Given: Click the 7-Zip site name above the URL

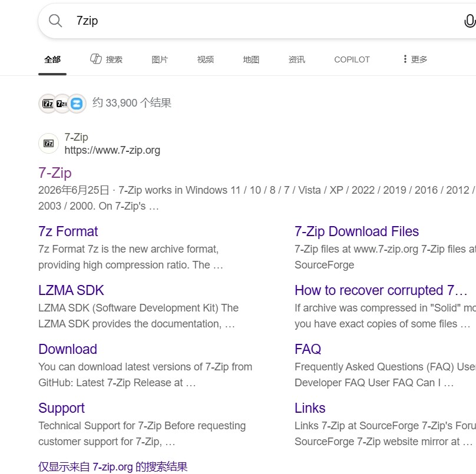Looking at the screenshot, I should [76, 137].
